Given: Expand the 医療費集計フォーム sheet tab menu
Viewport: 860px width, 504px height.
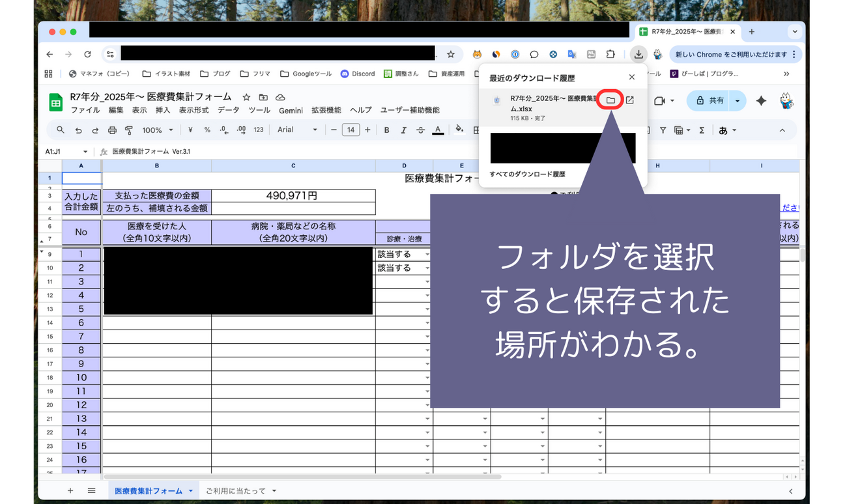Looking at the screenshot, I should [x=191, y=491].
